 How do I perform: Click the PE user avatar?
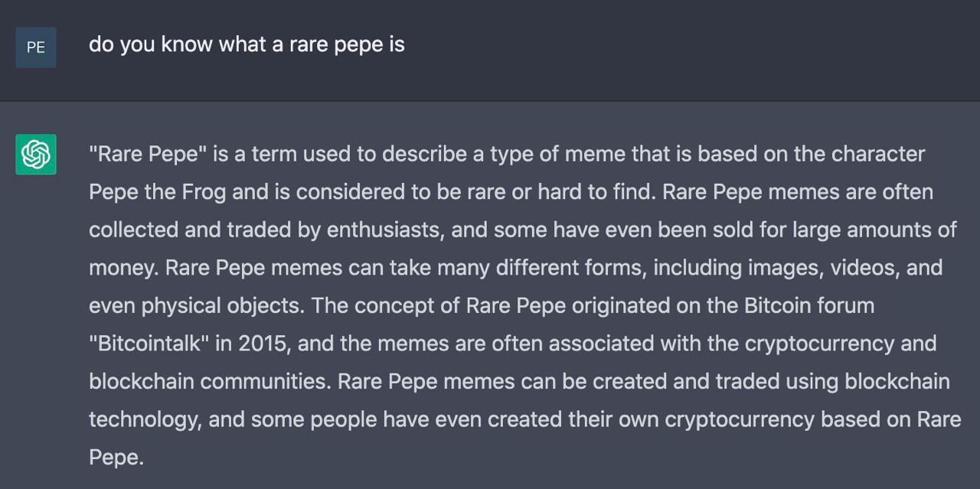click(36, 47)
